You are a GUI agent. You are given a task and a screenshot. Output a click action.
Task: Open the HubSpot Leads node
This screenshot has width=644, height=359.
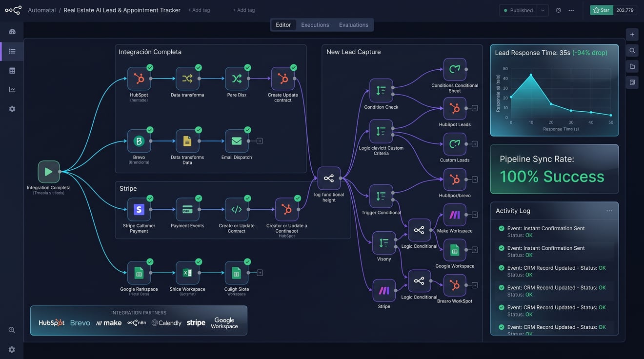click(x=455, y=108)
